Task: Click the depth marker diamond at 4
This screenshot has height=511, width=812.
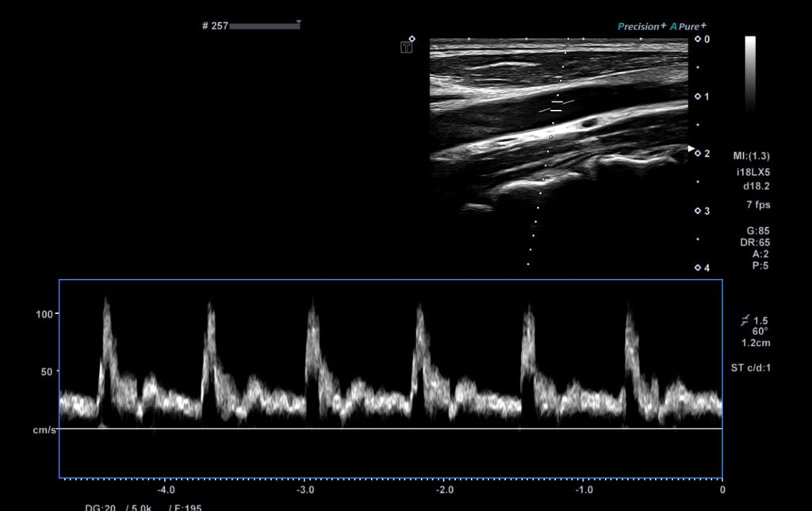Action: [x=698, y=268]
